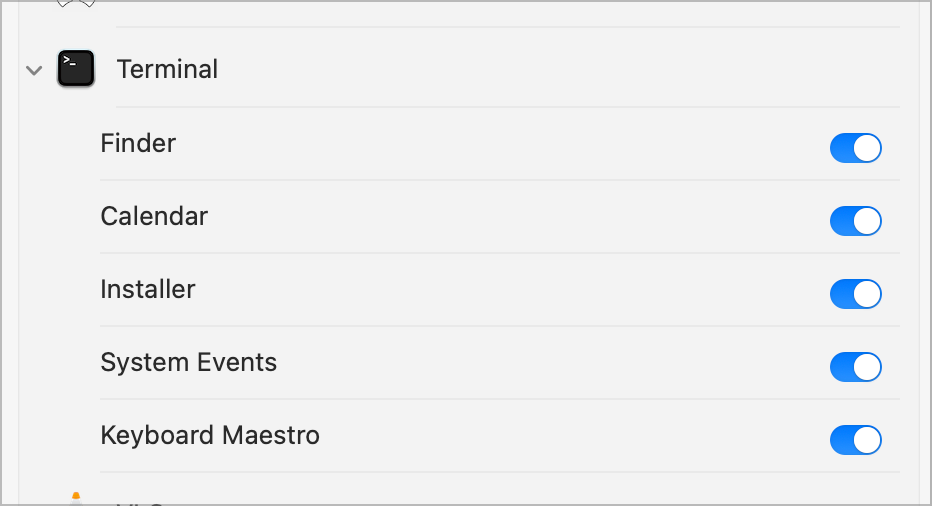Click the partially visible icon above Terminal
932x506 pixels.
75,4
